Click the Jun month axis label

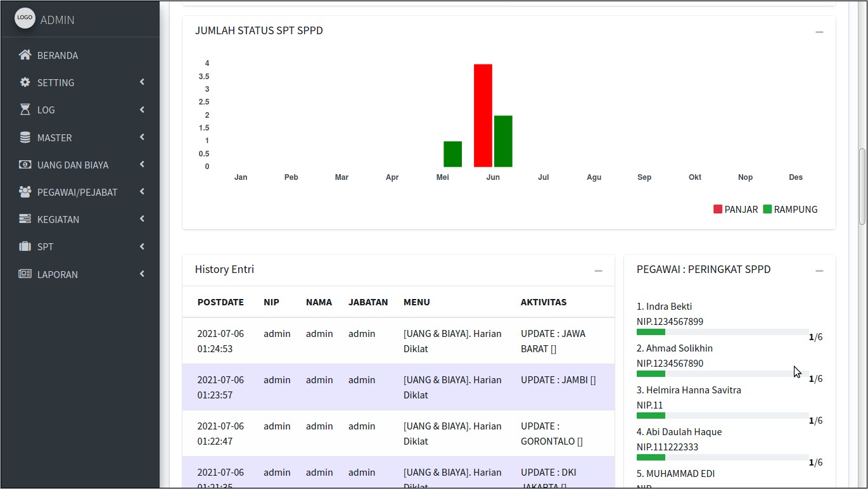(x=493, y=177)
